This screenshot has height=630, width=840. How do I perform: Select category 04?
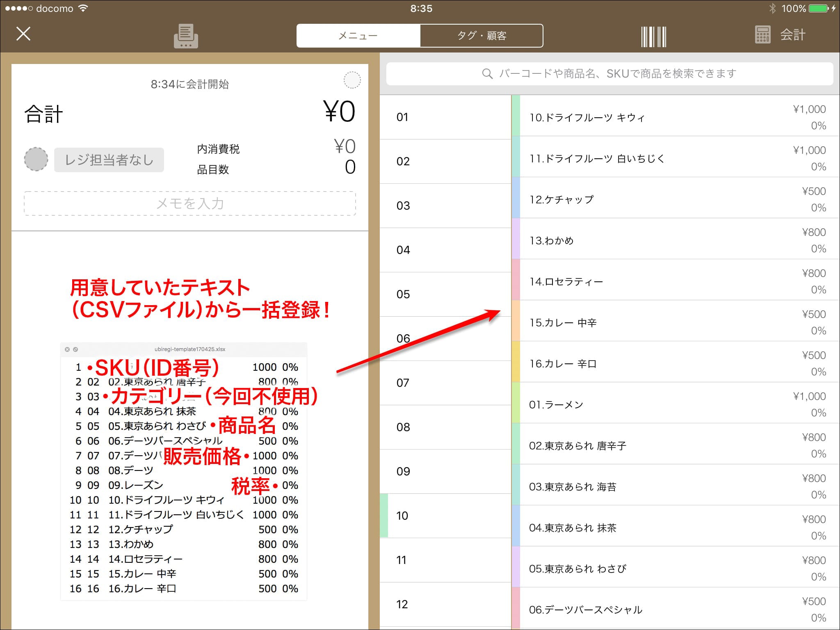point(445,250)
